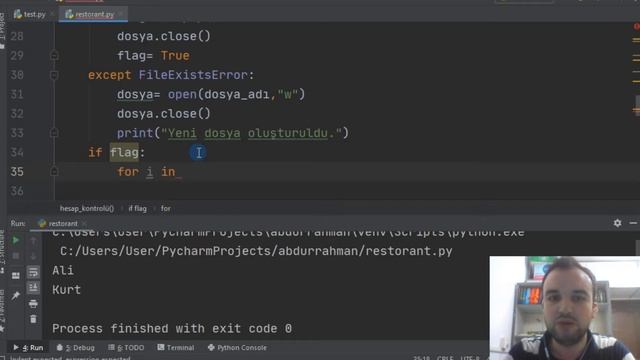Click 'Ali' in the console output
Viewport: 640px width, 360px height.
pyautogui.click(x=63, y=270)
